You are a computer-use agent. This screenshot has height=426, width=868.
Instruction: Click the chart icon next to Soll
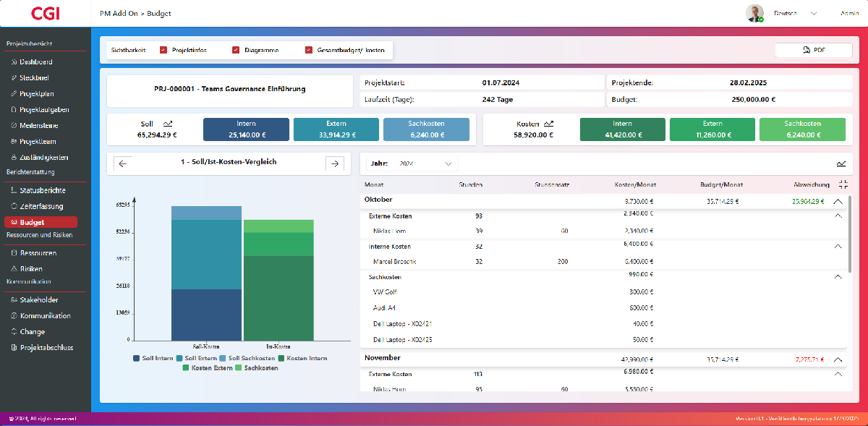tap(168, 124)
